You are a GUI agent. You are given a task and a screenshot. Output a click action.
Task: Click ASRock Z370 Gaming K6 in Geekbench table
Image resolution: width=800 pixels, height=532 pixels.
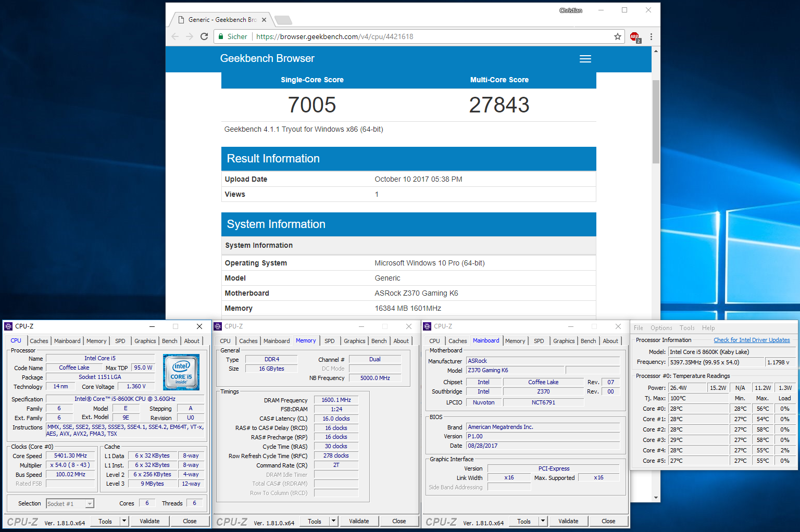416,293
